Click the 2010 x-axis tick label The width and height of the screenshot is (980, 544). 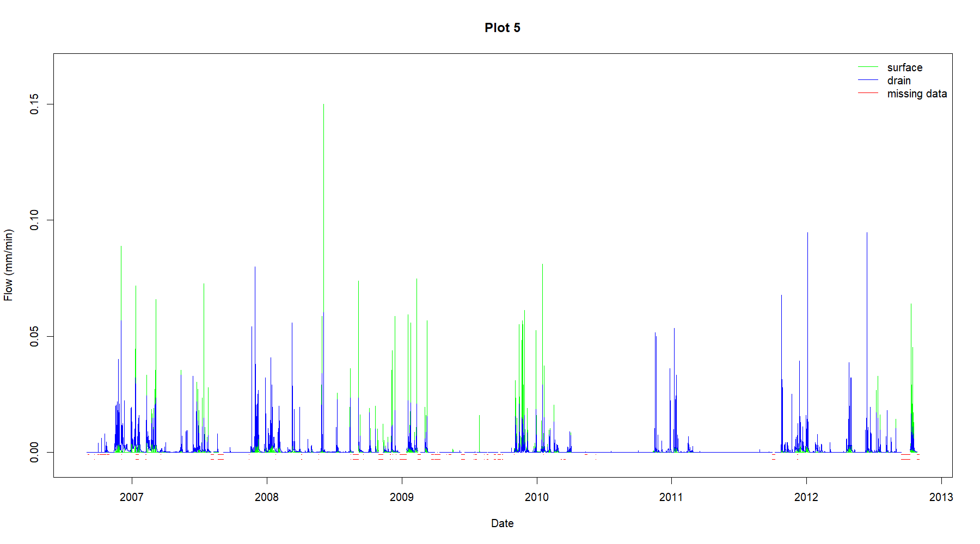pos(536,497)
